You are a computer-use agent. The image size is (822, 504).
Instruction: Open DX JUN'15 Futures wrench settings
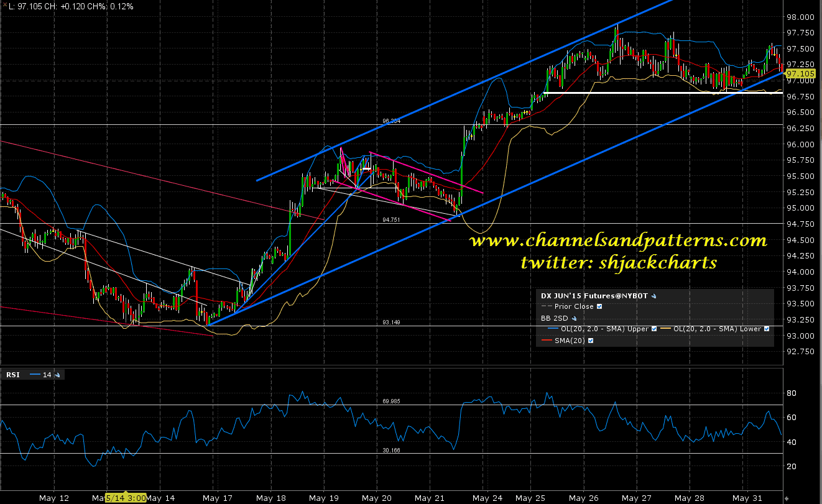[x=654, y=296]
